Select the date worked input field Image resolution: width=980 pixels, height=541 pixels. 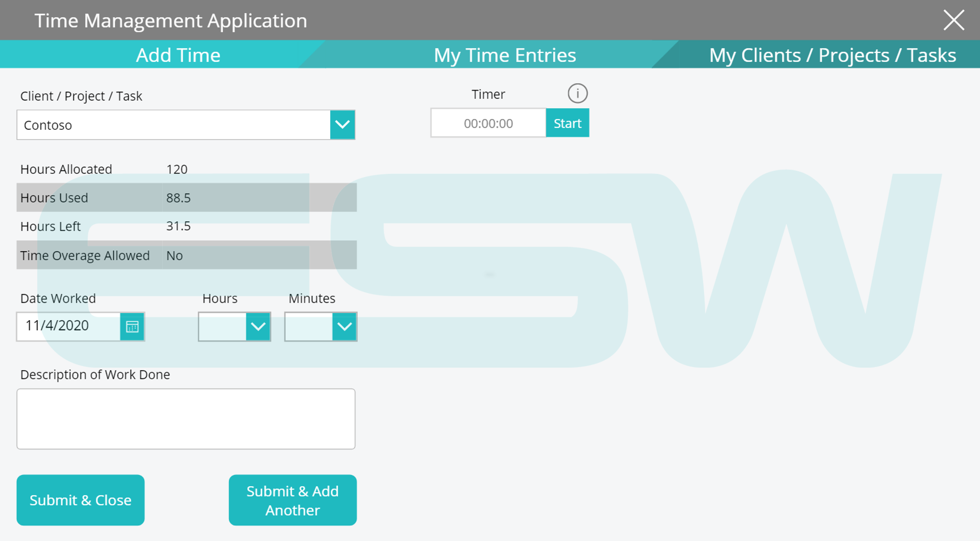pyautogui.click(x=67, y=327)
